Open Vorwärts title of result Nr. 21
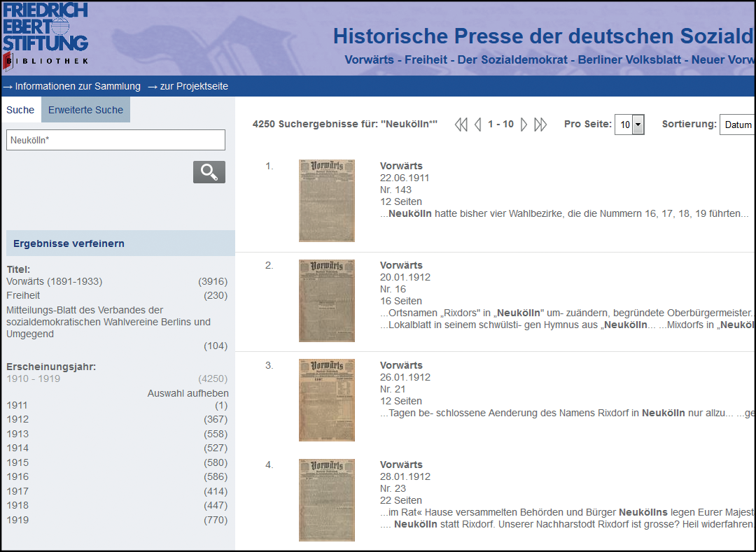Screen dimensions: 756x552 click(x=401, y=366)
